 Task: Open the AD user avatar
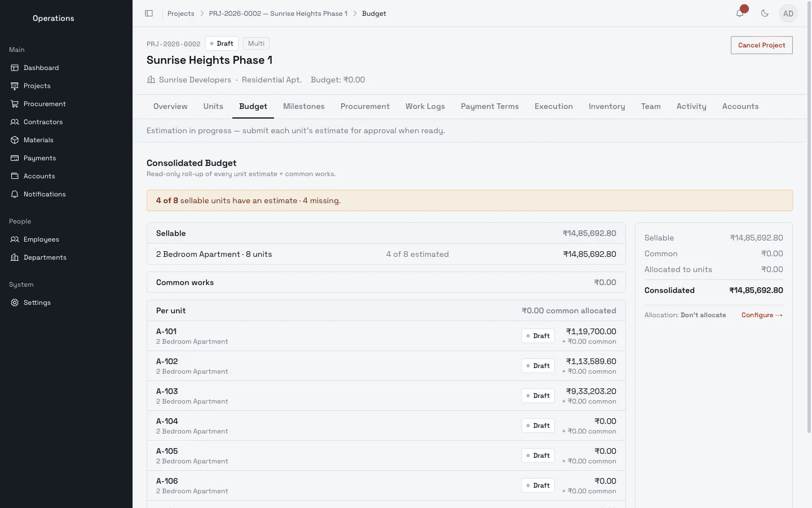click(x=788, y=14)
